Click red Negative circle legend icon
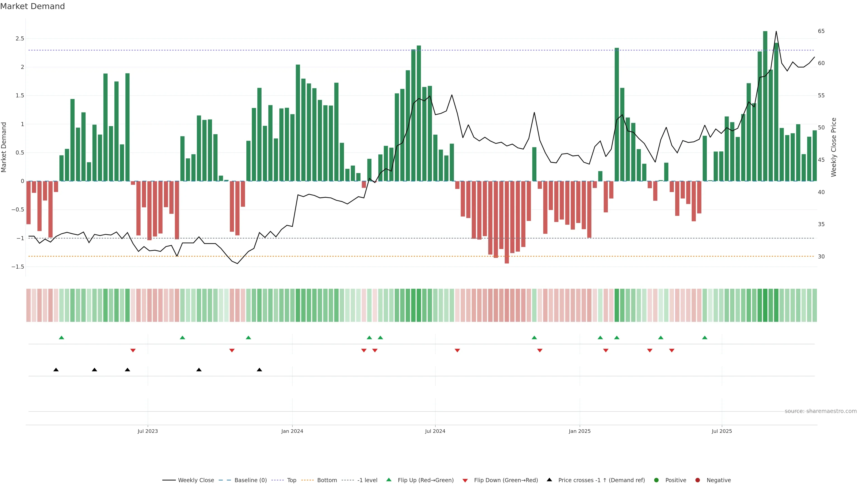Viewport: 868px width, 488px height. [x=698, y=480]
